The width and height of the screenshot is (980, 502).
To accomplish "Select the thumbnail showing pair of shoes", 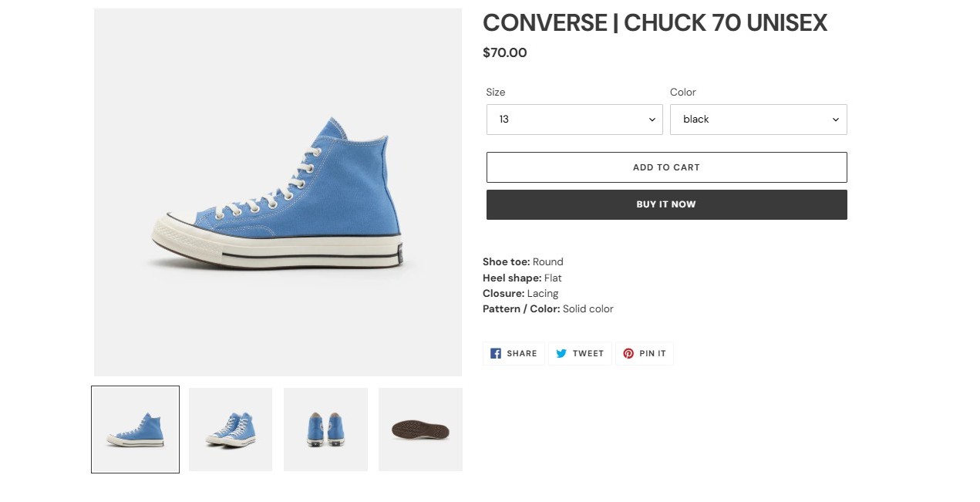I will (x=231, y=430).
